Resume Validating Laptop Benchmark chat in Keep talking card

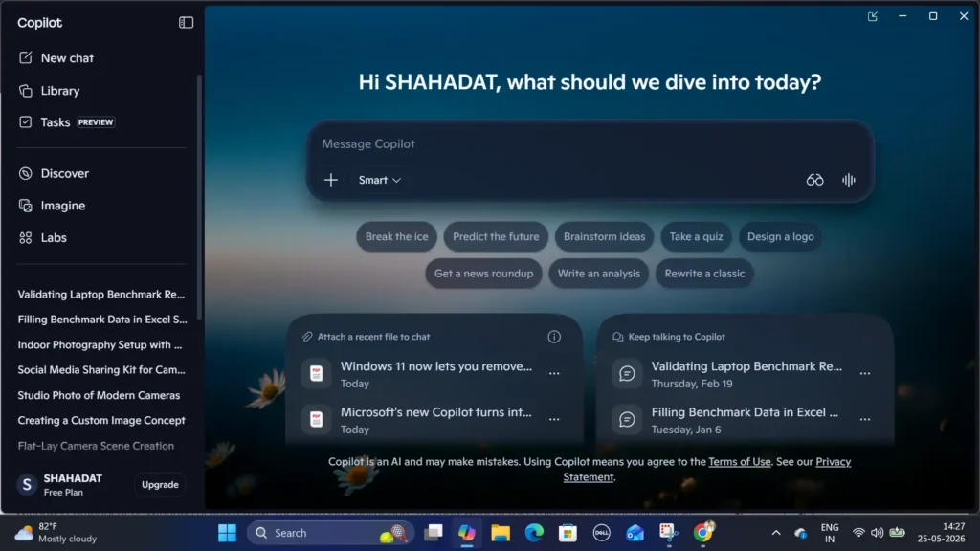coord(728,374)
